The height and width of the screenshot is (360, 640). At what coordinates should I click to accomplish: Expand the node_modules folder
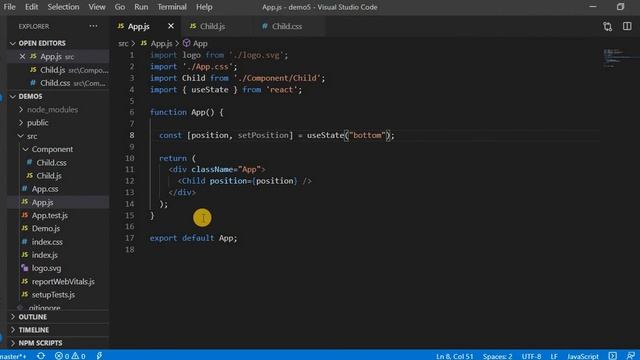tap(52, 110)
